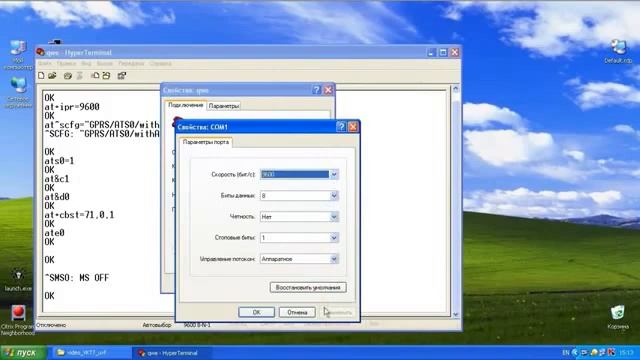This screenshot has width=640, height=360.
Task: Click the help question-mark button in the COM1 dialog
Action: 341,127
